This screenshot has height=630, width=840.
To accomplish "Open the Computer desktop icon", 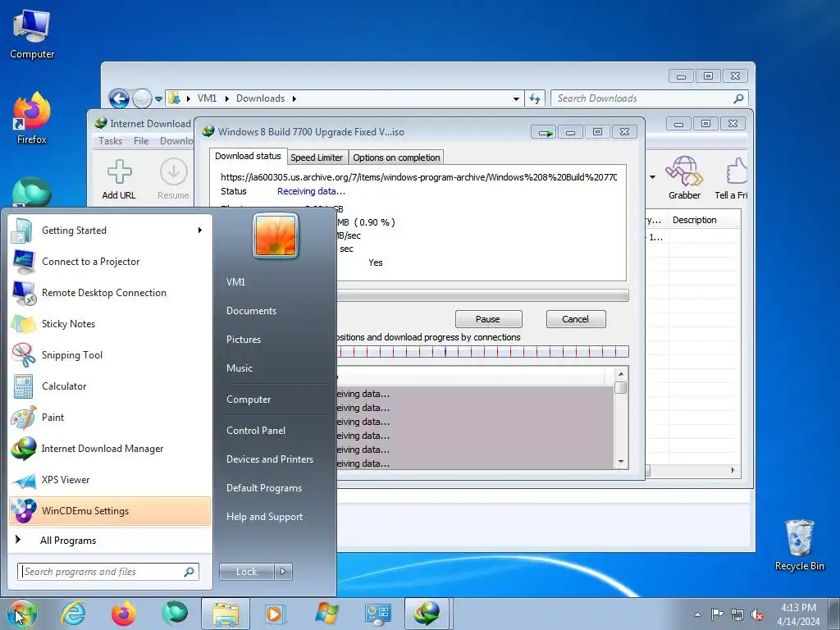I will [32, 34].
